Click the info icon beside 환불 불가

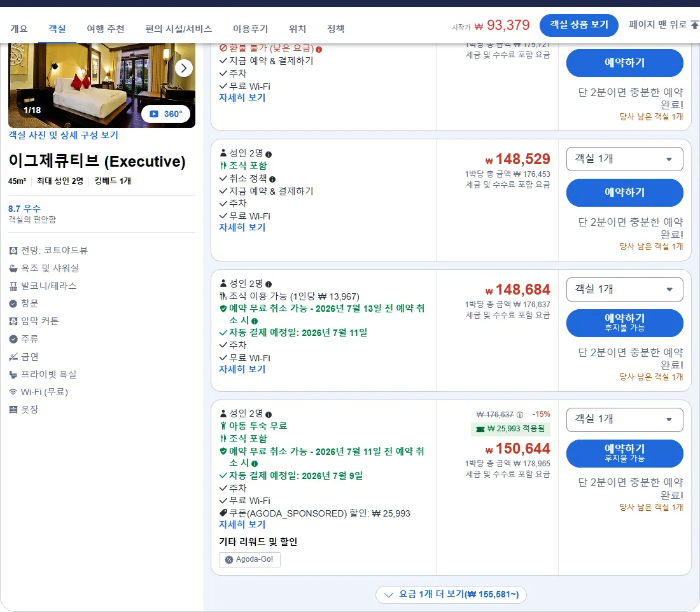319,49
